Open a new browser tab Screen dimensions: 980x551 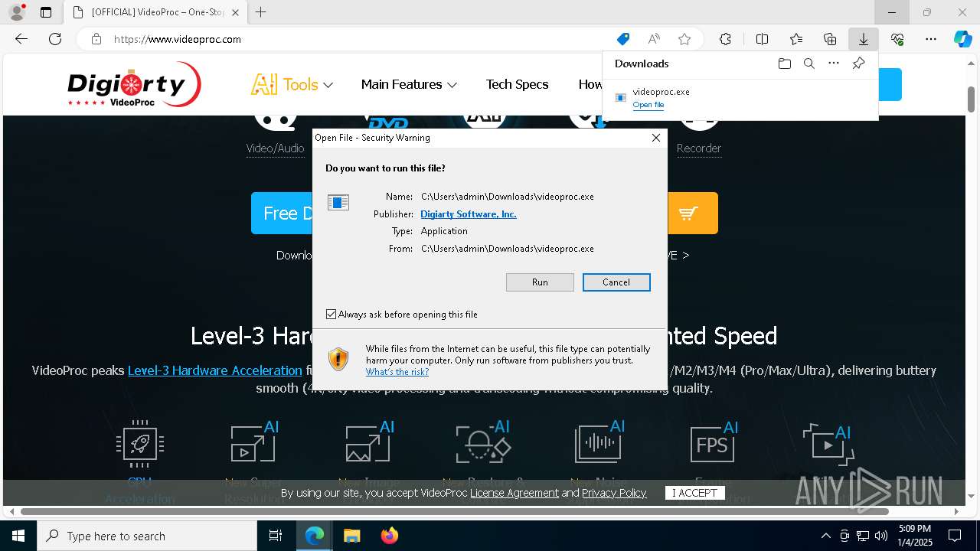(x=261, y=12)
